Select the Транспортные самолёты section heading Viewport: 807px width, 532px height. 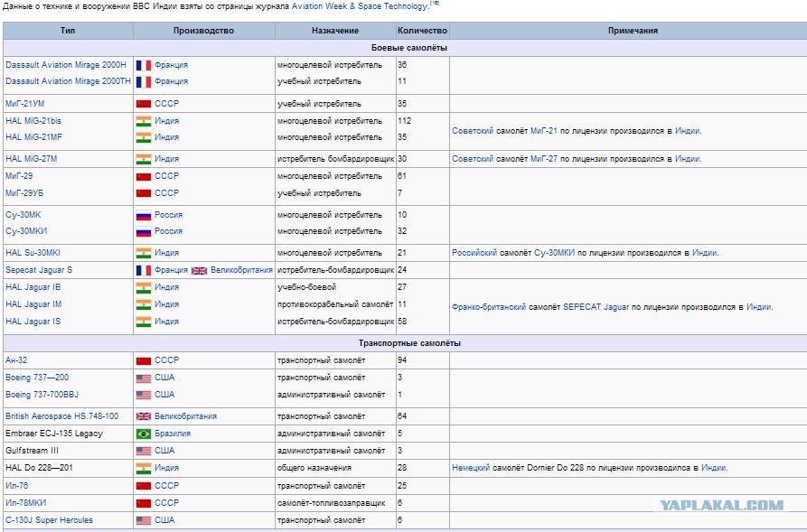[409, 343]
